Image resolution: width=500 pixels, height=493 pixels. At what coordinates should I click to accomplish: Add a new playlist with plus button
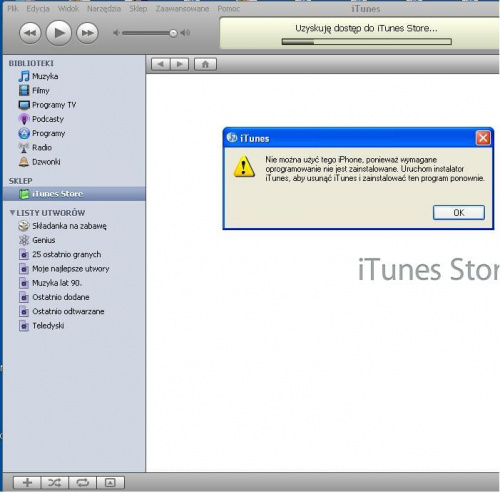(27, 482)
